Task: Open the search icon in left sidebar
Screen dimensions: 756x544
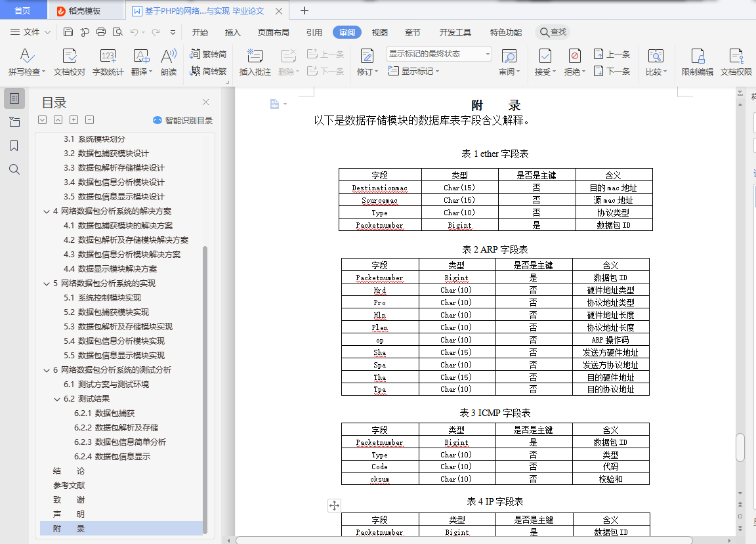Action: pos(14,169)
